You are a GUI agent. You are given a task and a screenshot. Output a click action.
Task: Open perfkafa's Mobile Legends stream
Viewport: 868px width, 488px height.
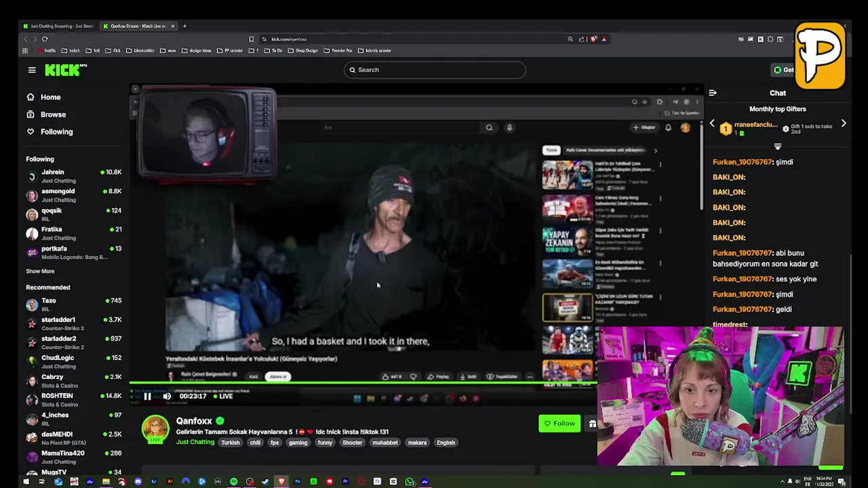[74, 252]
